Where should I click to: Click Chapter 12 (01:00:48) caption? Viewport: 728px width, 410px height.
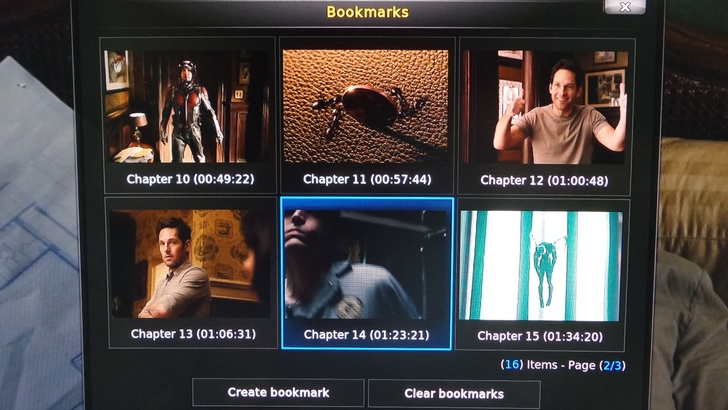[544, 181]
